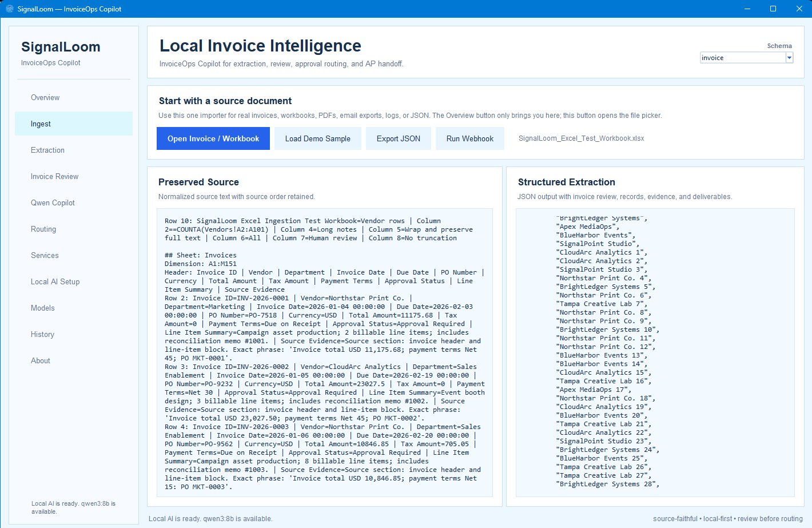Minimize the SignalLoom window
This screenshot has height=528, width=812.
747,9
